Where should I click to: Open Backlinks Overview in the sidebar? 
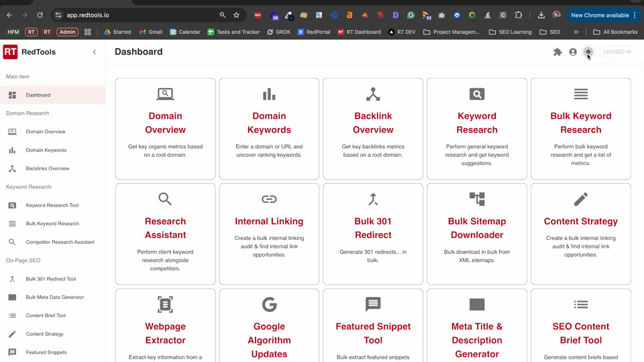[52, 168]
